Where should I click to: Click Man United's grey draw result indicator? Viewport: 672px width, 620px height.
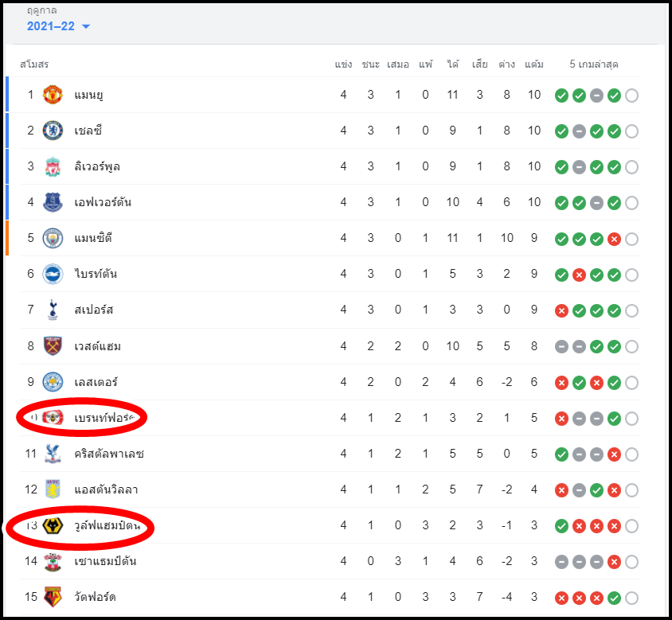point(596,96)
